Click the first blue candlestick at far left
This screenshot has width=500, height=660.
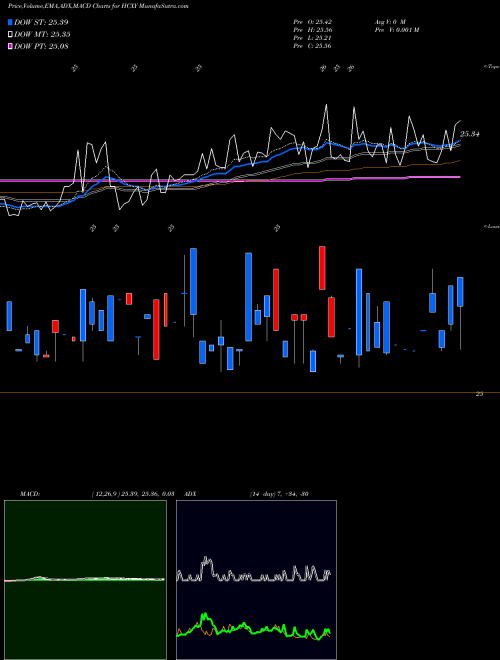(9, 316)
